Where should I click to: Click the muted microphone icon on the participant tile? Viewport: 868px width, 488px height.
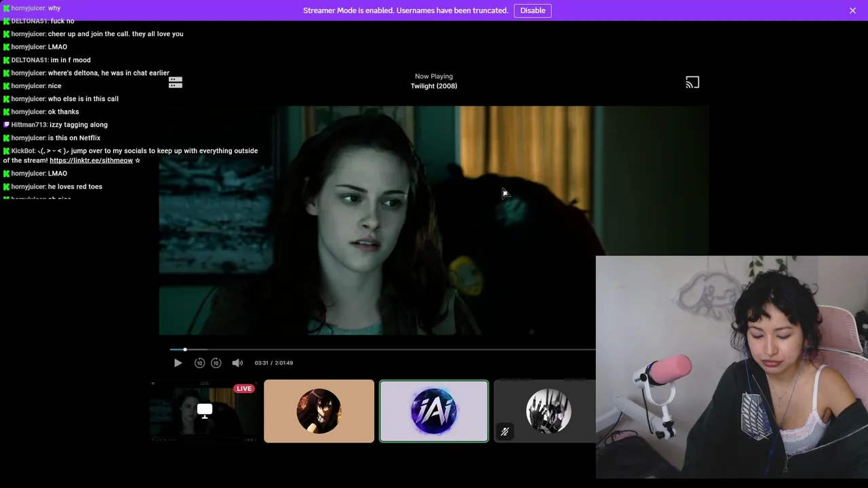coord(505,432)
